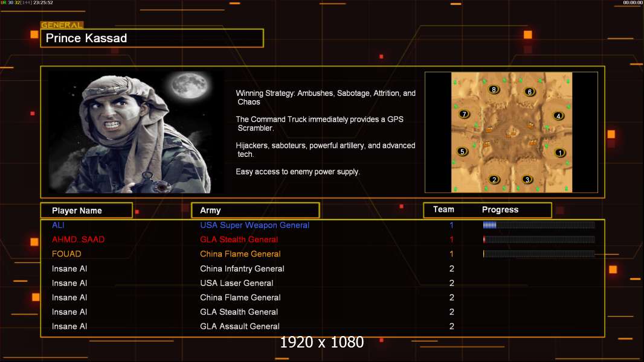Select player name FOUAD

coord(66,254)
